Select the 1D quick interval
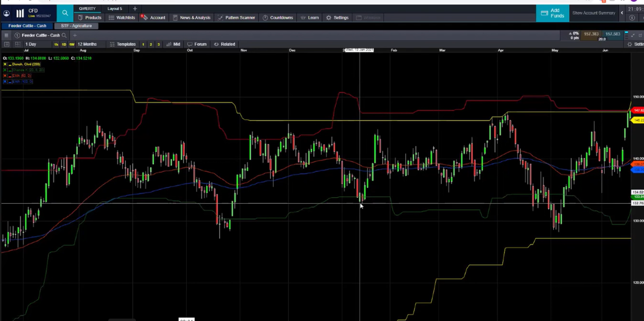 (x=64, y=44)
